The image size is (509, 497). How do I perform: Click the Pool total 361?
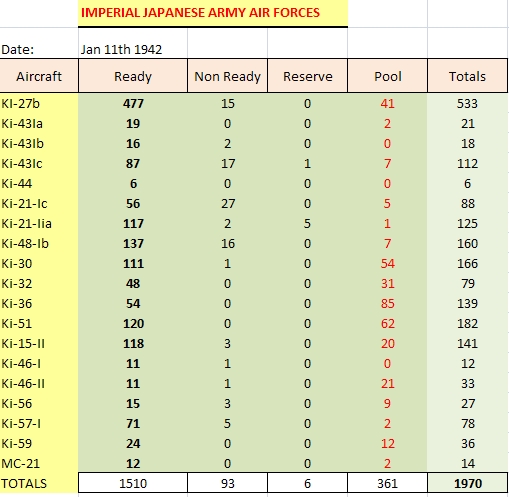pyautogui.click(x=387, y=483)
